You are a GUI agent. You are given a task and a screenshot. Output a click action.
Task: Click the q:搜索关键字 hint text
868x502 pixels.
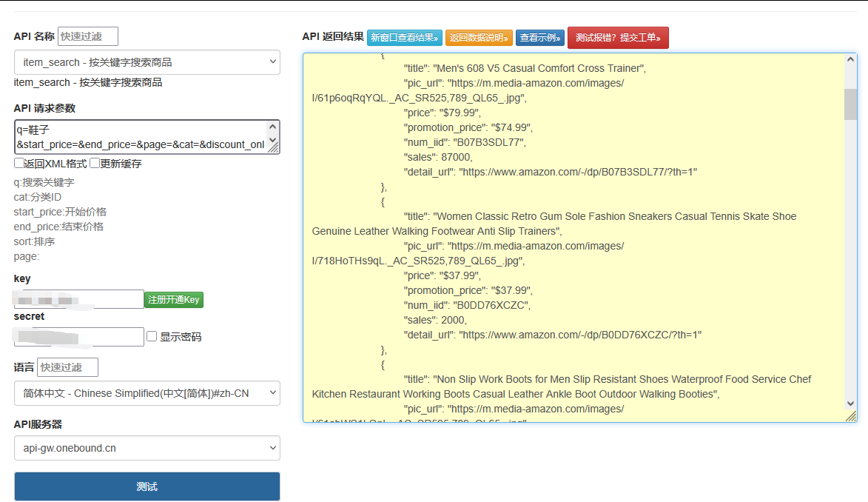pyautogui.click(x=44, y=182)
